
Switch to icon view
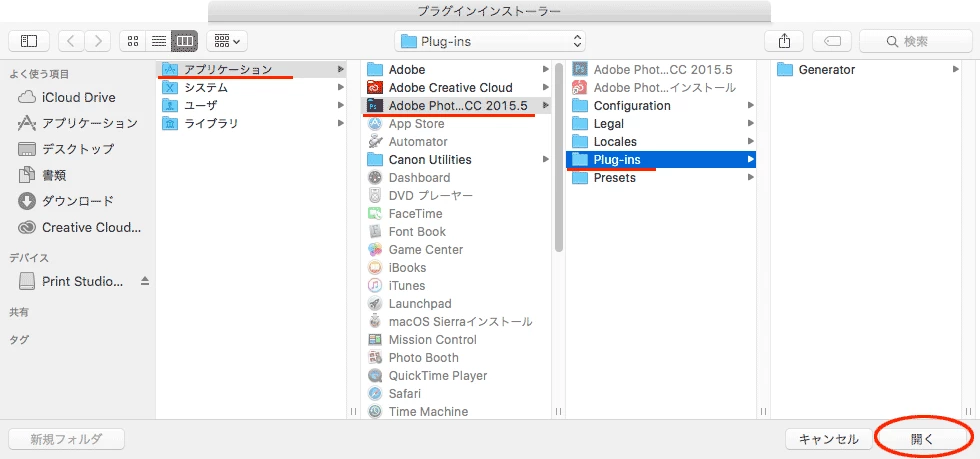click(x=132, y=41)
